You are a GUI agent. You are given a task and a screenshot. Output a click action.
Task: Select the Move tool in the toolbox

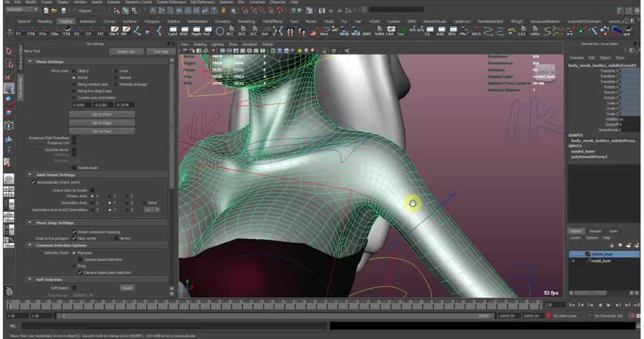[x=9, y=88]
